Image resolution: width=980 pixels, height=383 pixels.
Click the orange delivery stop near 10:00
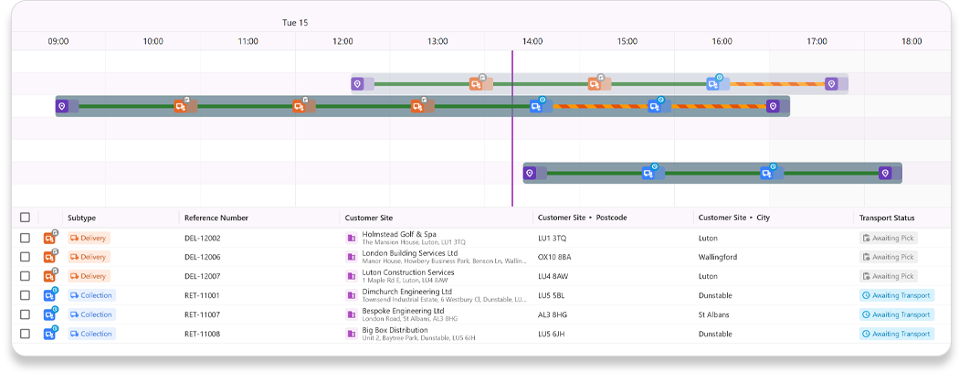[x=181, y=106]
